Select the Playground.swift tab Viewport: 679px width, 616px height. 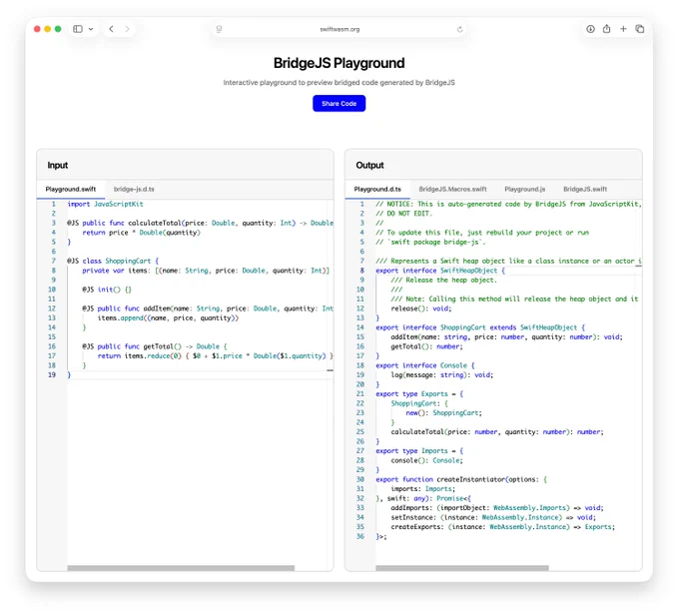pyautogui.click(x=71, y=189)
